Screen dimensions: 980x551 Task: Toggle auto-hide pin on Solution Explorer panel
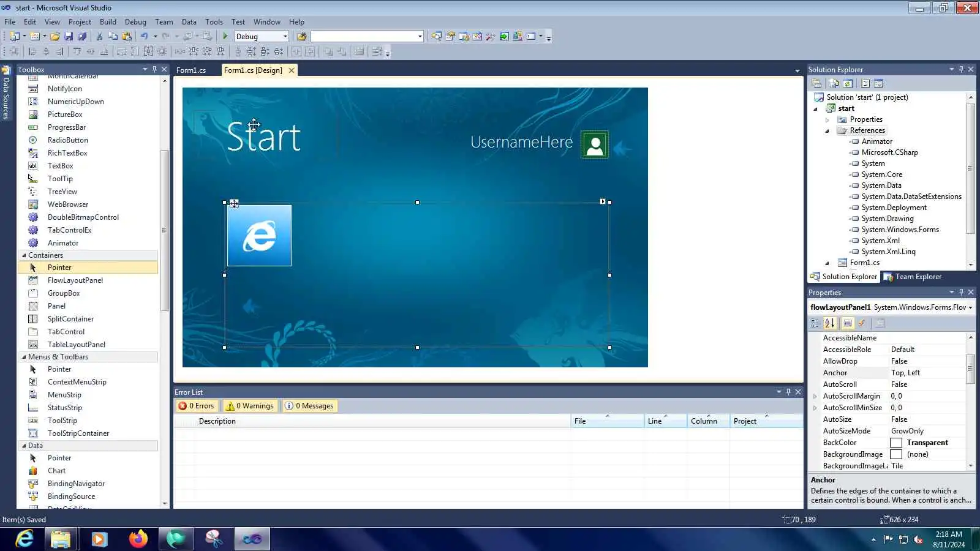[x=961, y=69]
